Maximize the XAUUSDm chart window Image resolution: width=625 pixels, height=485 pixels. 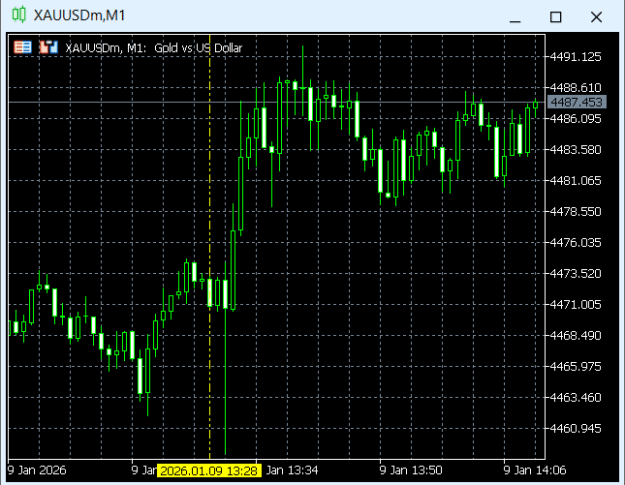click(556, 17)
